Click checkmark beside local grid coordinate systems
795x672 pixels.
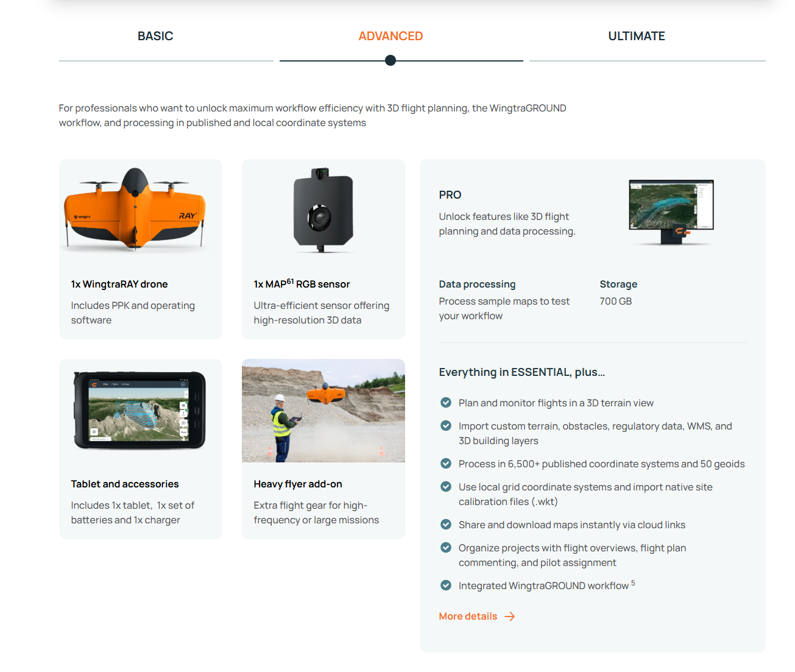point(446,487)
